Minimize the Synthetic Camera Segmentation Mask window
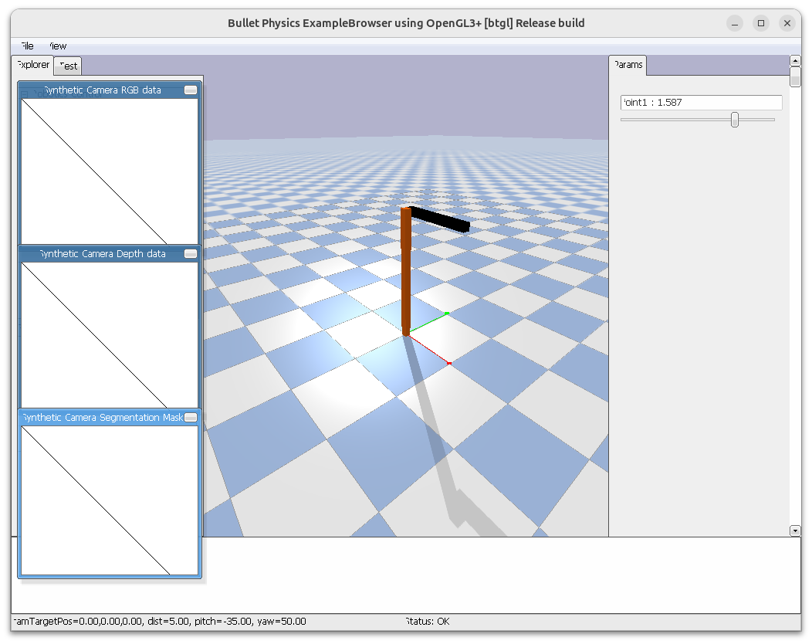812x644 pixels. pyautogui.click(x=191, y=418)
